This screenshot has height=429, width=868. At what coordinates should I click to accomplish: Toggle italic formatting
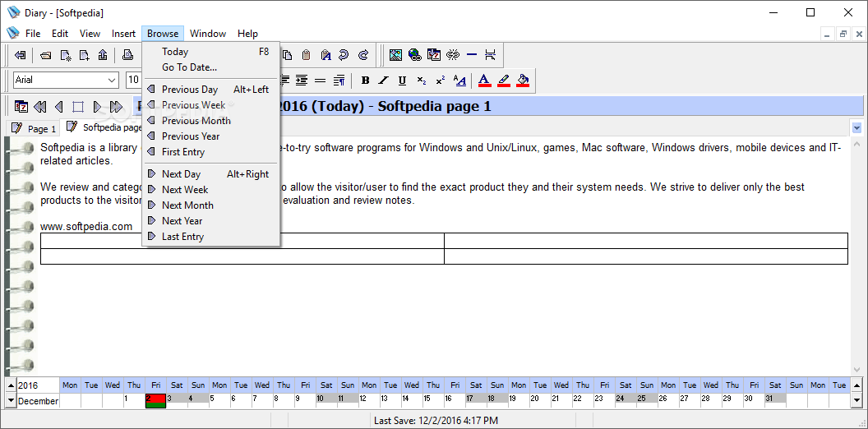(384, 81)
